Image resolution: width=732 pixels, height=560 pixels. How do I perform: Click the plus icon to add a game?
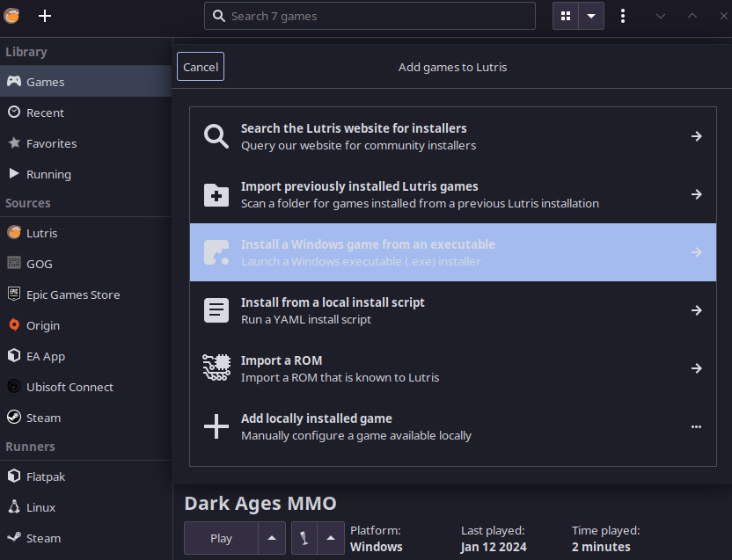coord(45,16)
